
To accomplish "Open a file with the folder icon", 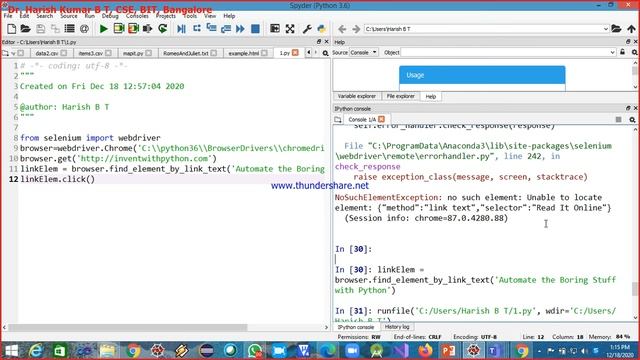I will [x=26, y=29].
